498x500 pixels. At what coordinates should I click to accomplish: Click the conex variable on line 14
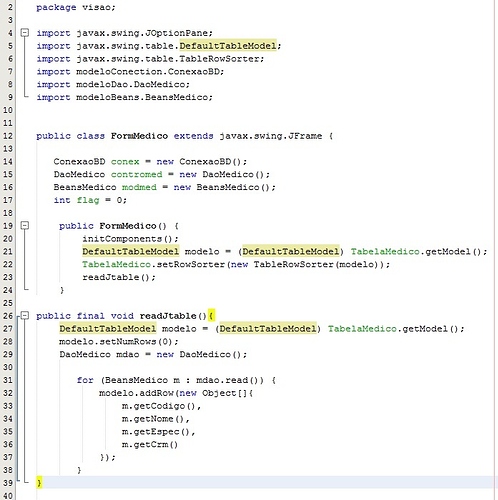pos(125,162)
